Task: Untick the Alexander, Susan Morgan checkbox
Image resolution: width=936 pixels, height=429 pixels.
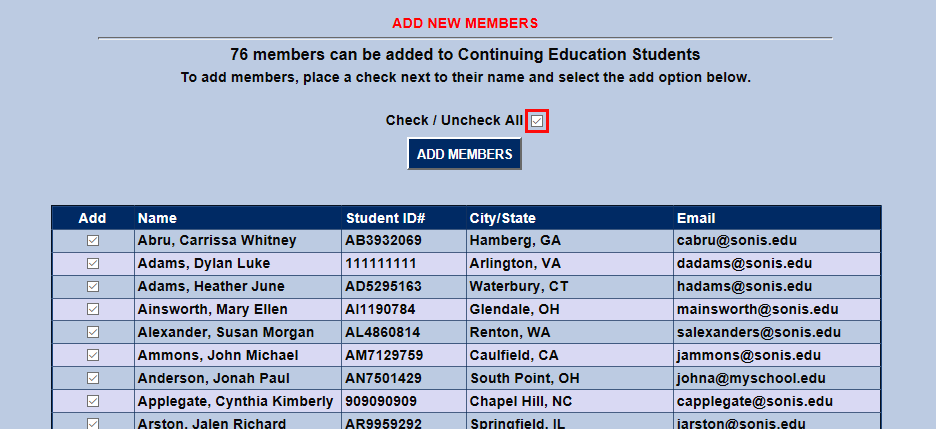Action: coord(93,333)
